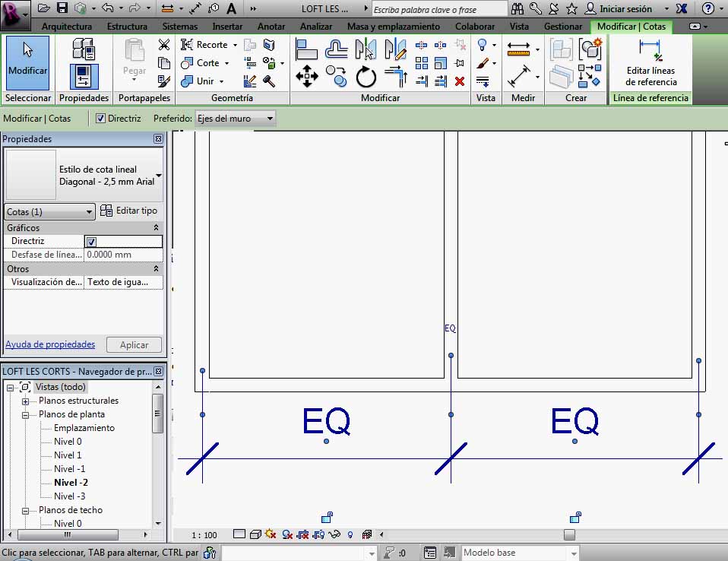The image size is (728, 561).
Task: Collapse the Planos de planta tree node
Action: pyautogui.click(x=25, y=415)
